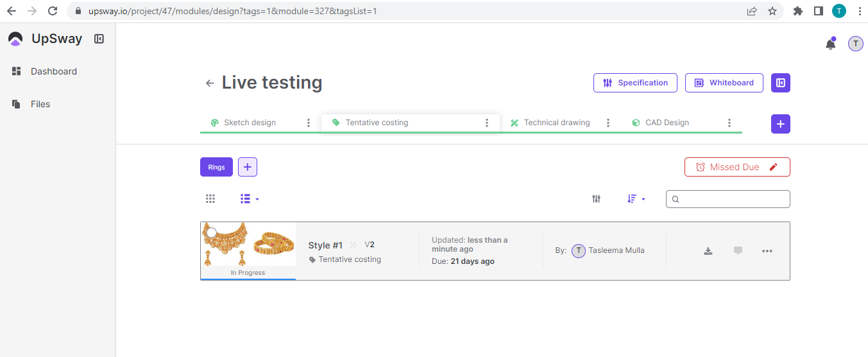Screen dimensions: 868x357
Task: Download Style #1 using download icon
Action: [708, 251]
